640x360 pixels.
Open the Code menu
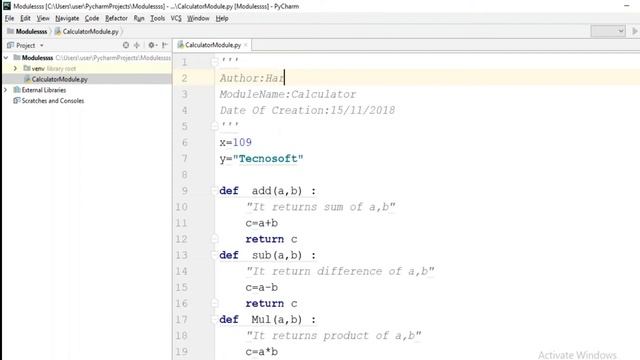[92, 18]
